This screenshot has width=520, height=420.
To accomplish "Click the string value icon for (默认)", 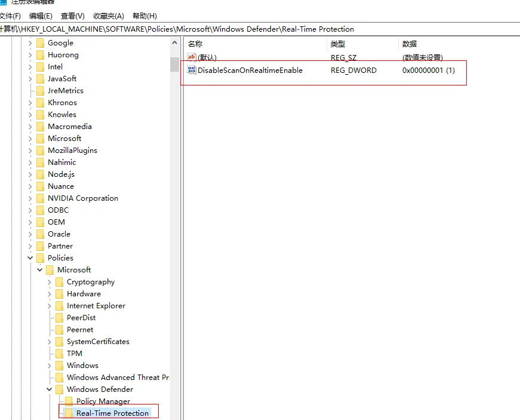I will pyautogui.click(x=192, y=57).
